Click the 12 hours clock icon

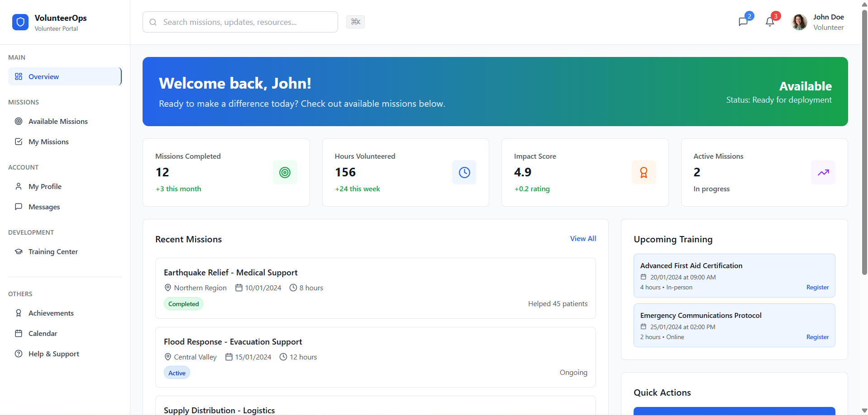point(283,357)
